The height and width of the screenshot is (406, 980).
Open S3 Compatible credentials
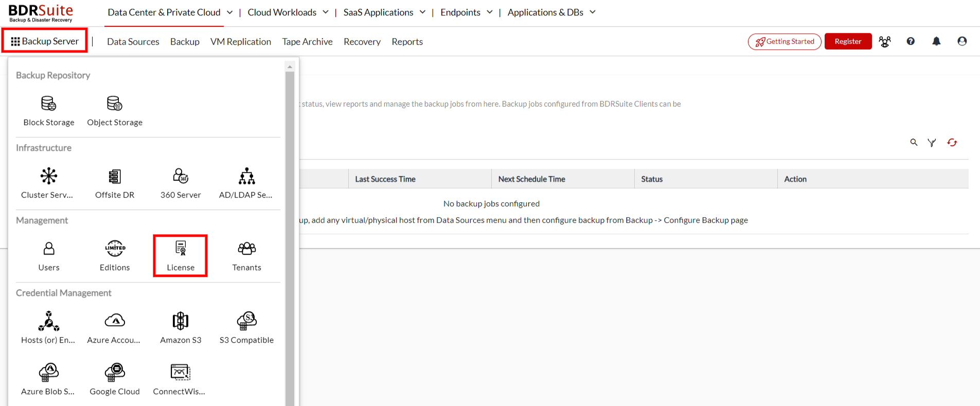tap(246, 328)
